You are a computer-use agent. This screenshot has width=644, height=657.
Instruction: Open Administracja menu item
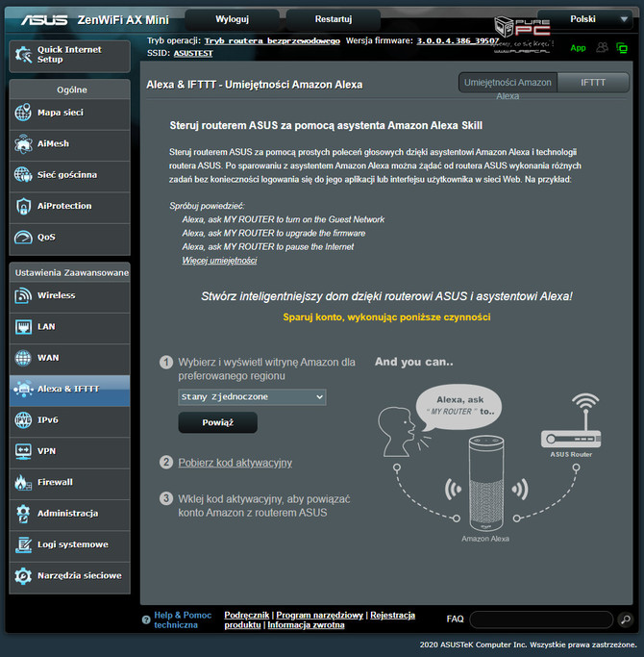69,514
